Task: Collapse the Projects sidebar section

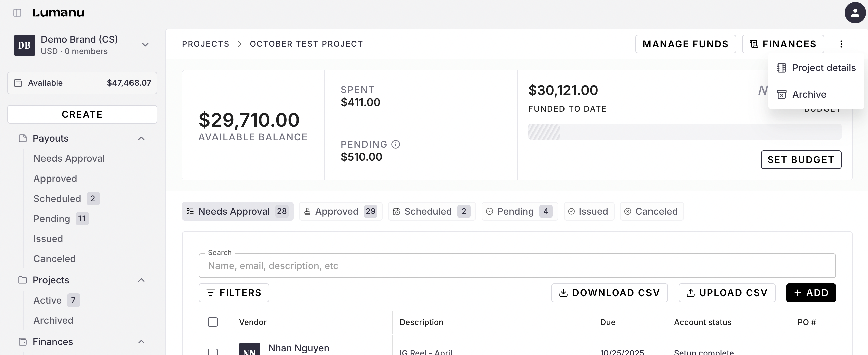Action: point(141,280)
